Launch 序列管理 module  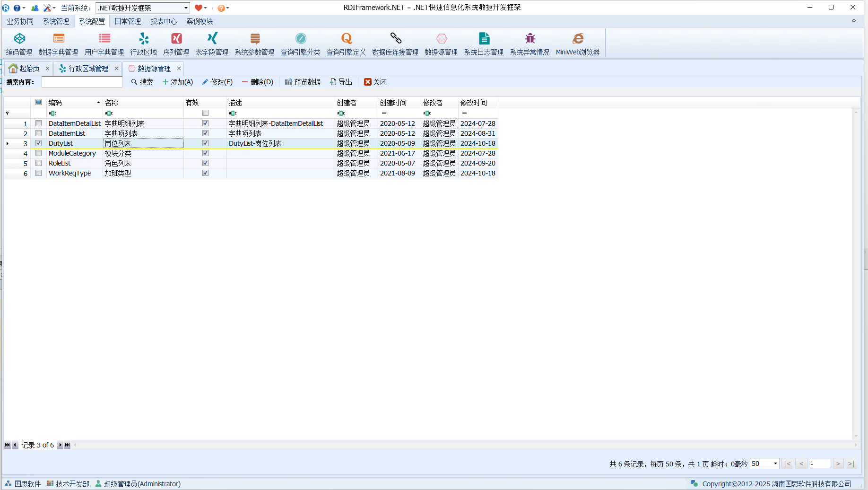coord(176,44)
